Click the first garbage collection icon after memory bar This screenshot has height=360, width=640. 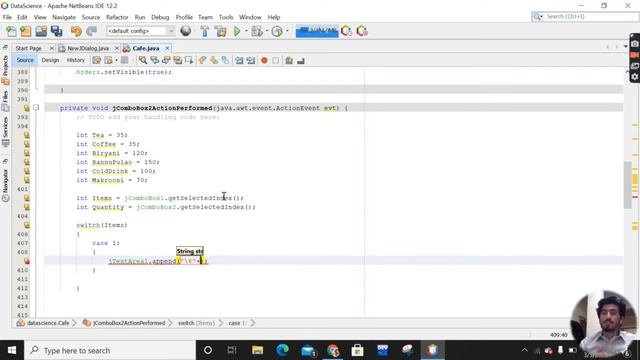[x=346, y=31]
